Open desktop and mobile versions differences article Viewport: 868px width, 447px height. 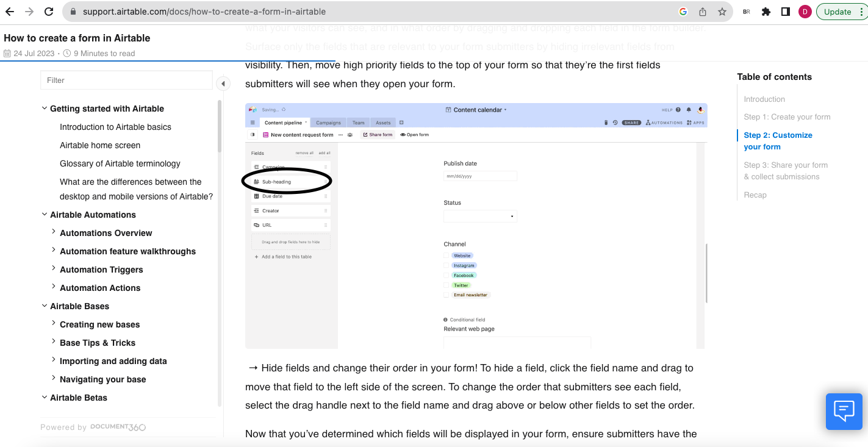tap(137, 189)
